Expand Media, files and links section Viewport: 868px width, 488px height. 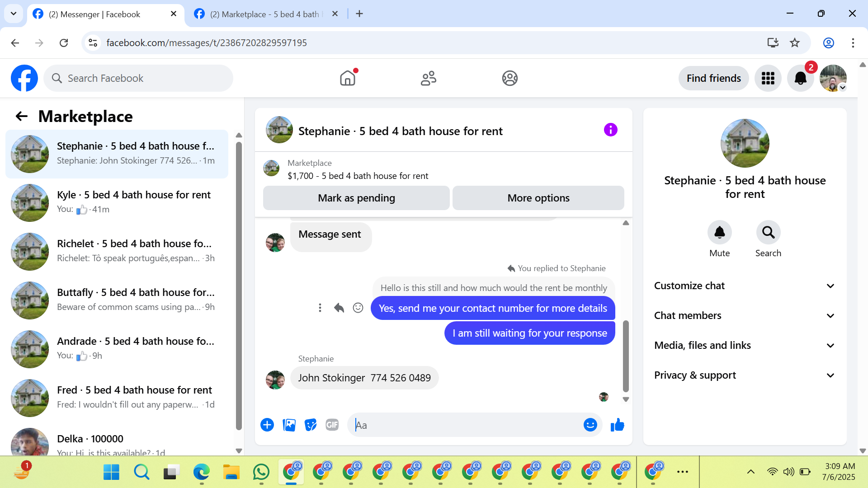(745, 345)
